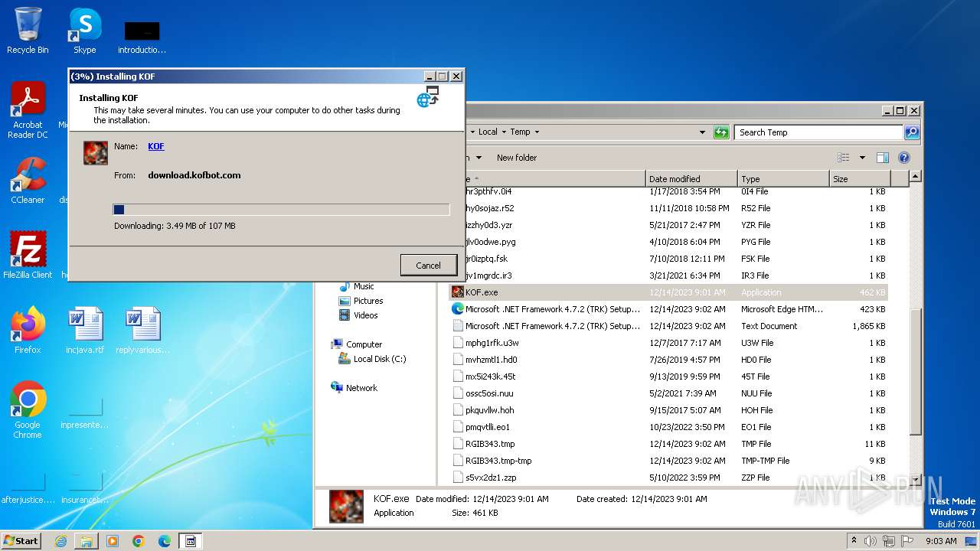Cancel the KOF installation
This screenshot has width=980, height=551.
tap(428, 266)
